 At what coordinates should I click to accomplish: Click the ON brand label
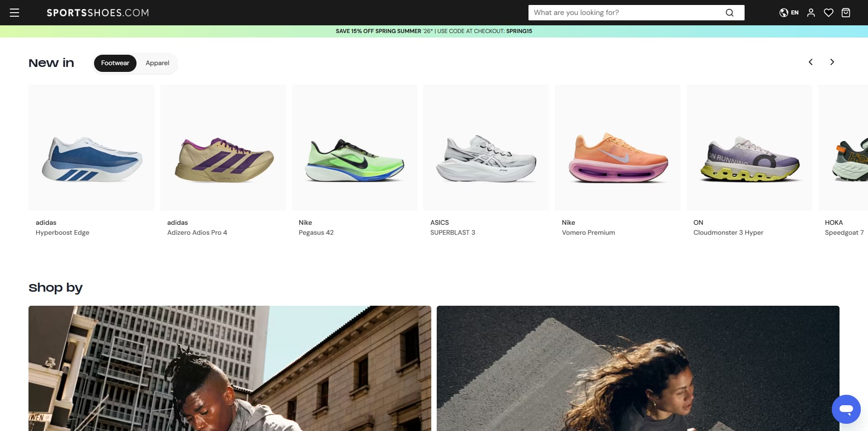(698, 223)
